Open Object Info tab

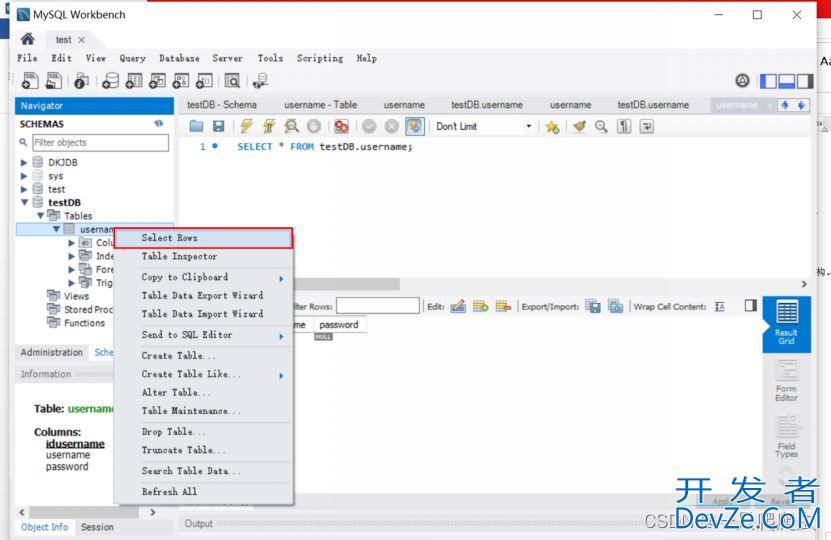(45, 527)
